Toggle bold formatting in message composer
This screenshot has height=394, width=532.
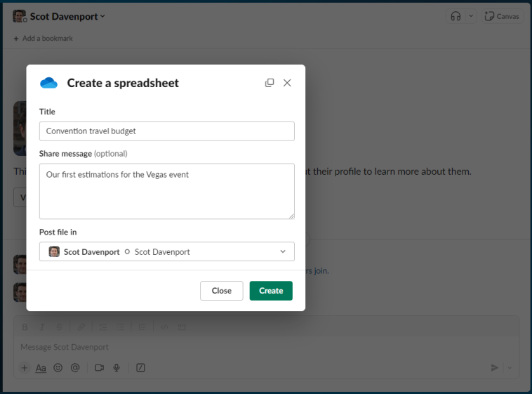25,327
